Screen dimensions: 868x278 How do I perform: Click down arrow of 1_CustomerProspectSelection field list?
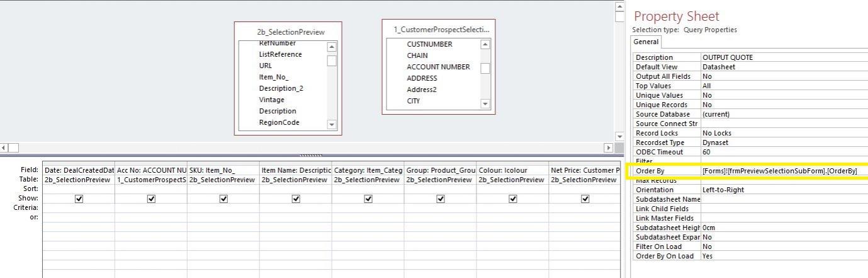485,103
